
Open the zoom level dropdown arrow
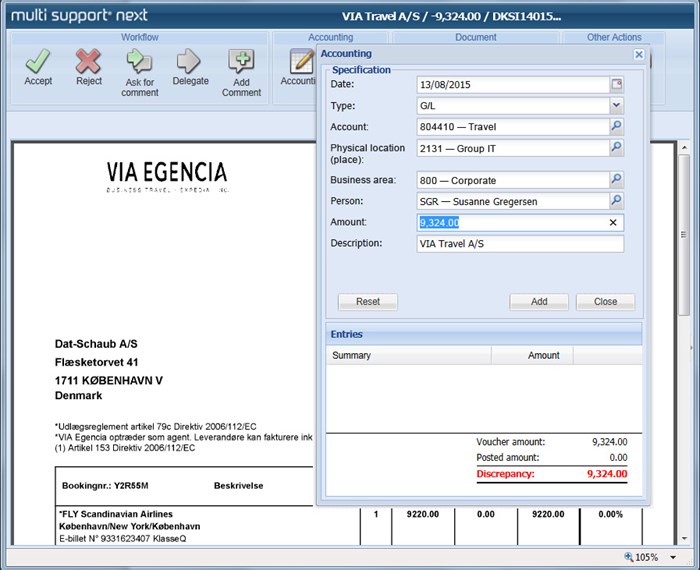coord(673,557)
